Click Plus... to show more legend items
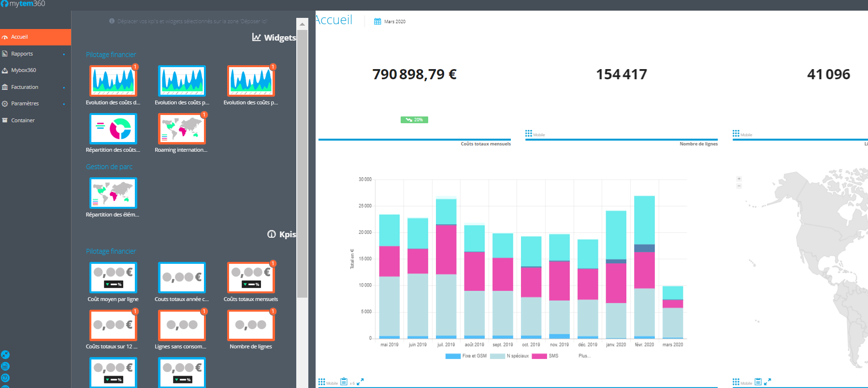 pyautogui.click(x=584, y=356)
